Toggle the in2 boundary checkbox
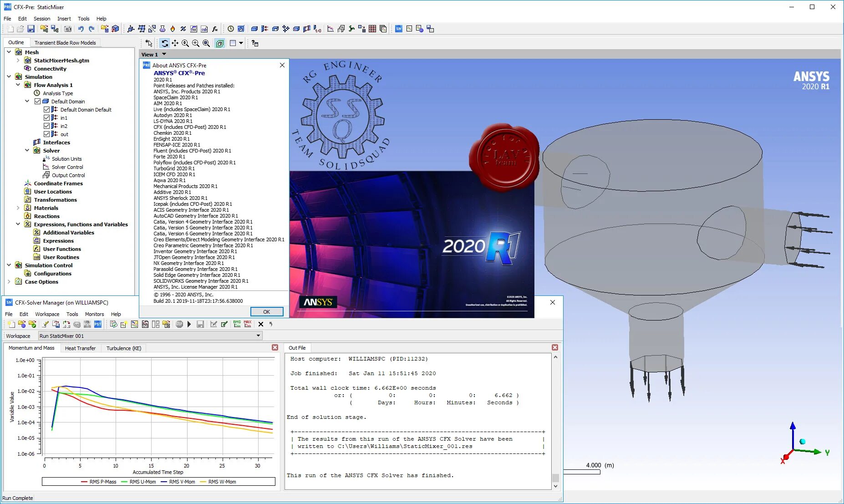 46,126
